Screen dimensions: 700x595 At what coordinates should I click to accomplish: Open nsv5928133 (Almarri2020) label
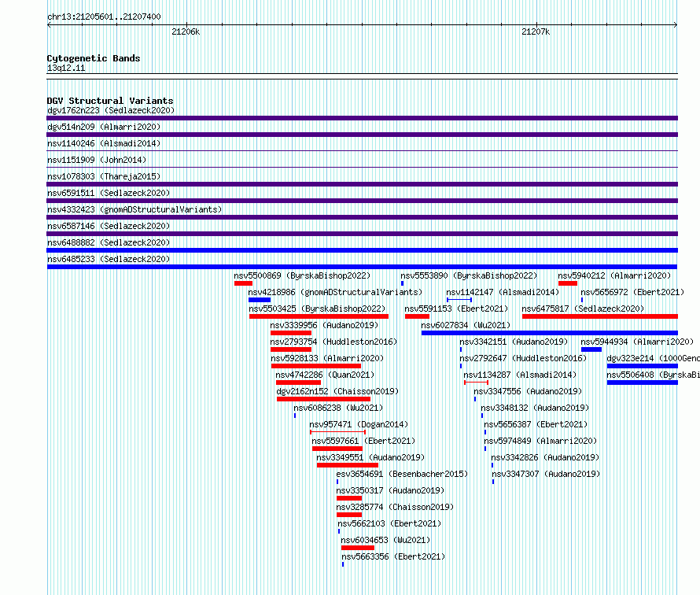(x=327, y=358)
